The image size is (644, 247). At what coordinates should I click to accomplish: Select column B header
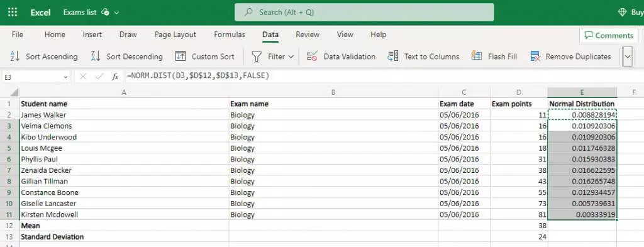point(333,92)
